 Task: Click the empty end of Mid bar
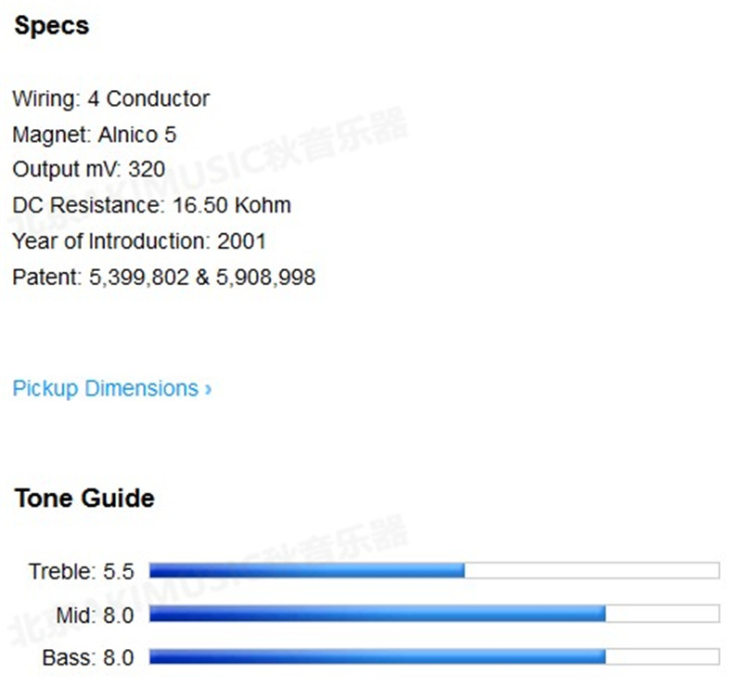662,614
